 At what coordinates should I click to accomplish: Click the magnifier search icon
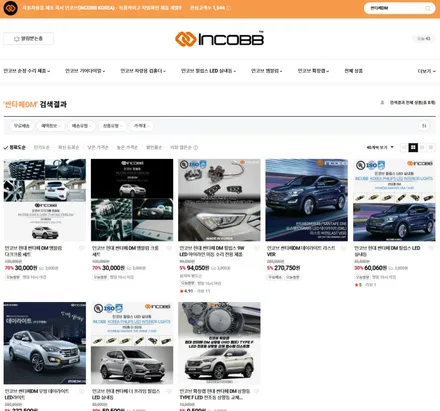point(428,8)
